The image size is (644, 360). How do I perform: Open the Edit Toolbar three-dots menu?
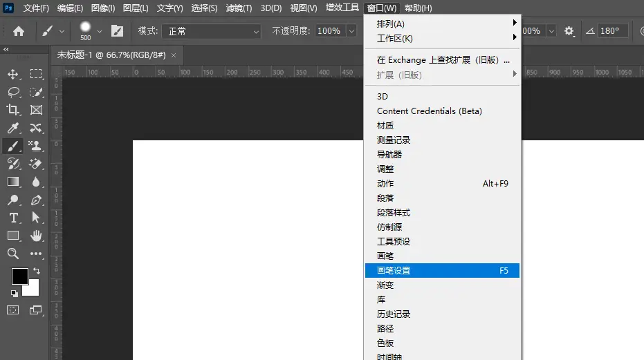point(36,254)
